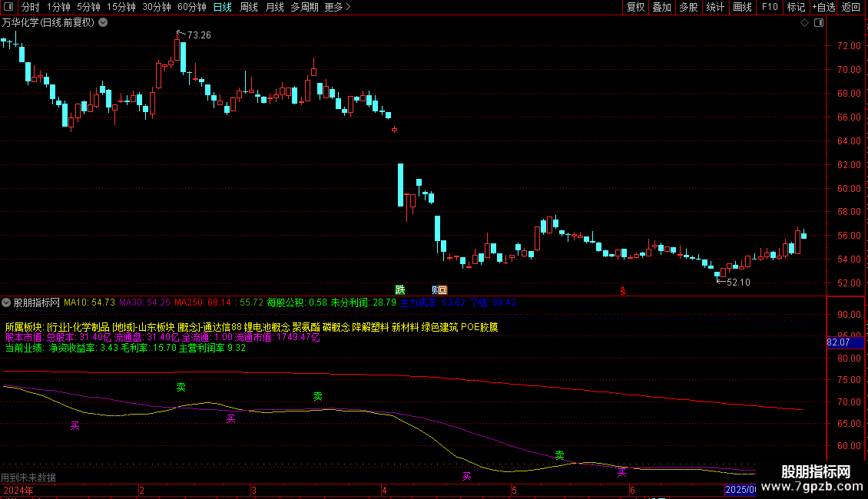Open the 多周期 multi-period view

(x=304, y=7)
